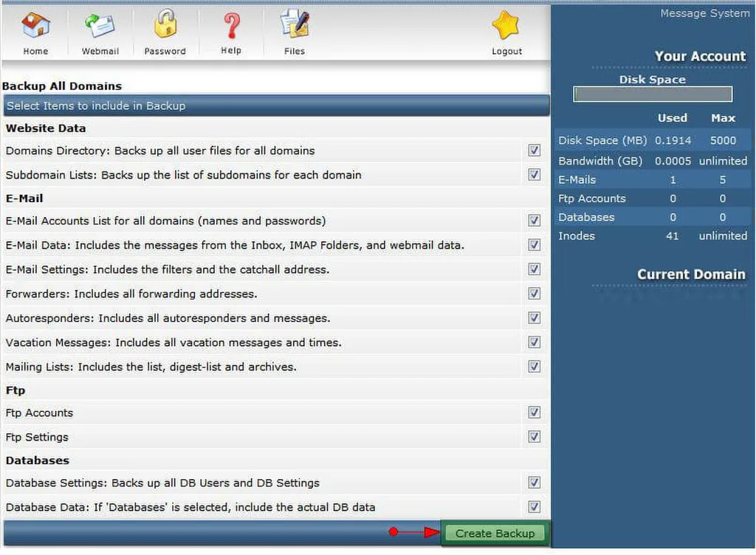Toggle the Subdomain Lists checkbox
This screenshot has width=756, height=555.
534,174
